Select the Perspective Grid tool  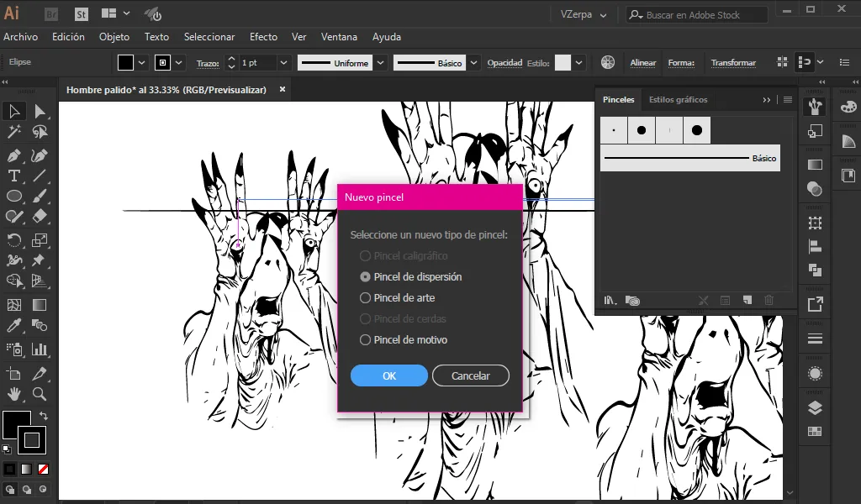click(40, 281)
